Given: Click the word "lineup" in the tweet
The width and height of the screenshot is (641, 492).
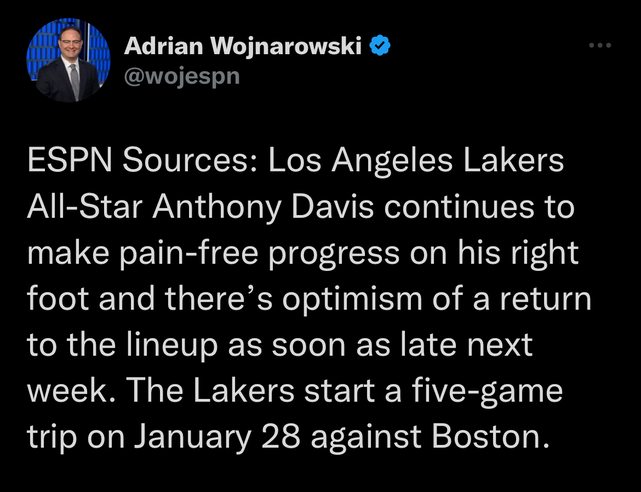Looking at the screenshot, I should tap(171, 347).
